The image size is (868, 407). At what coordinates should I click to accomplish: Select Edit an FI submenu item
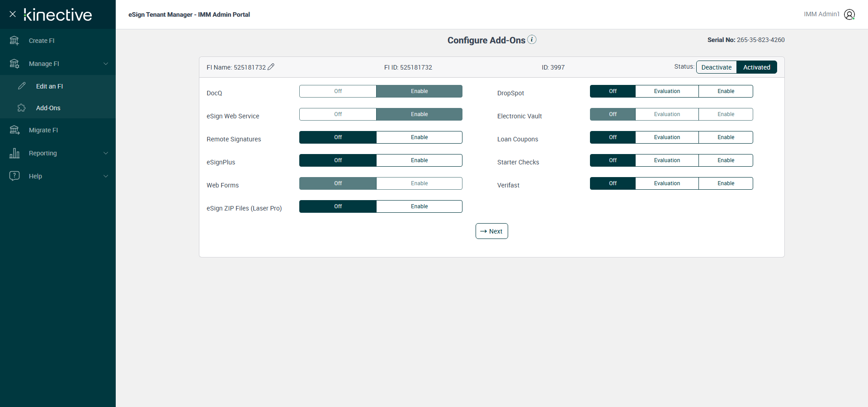58,86
